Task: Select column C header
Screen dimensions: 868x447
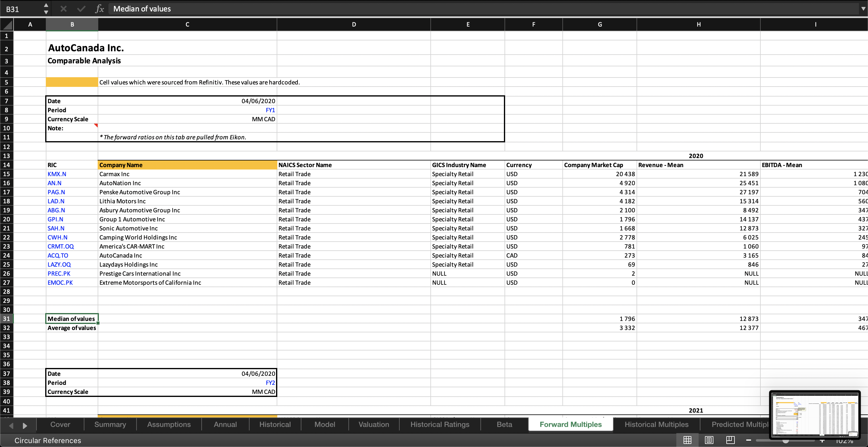Action: tap(187, 24)
